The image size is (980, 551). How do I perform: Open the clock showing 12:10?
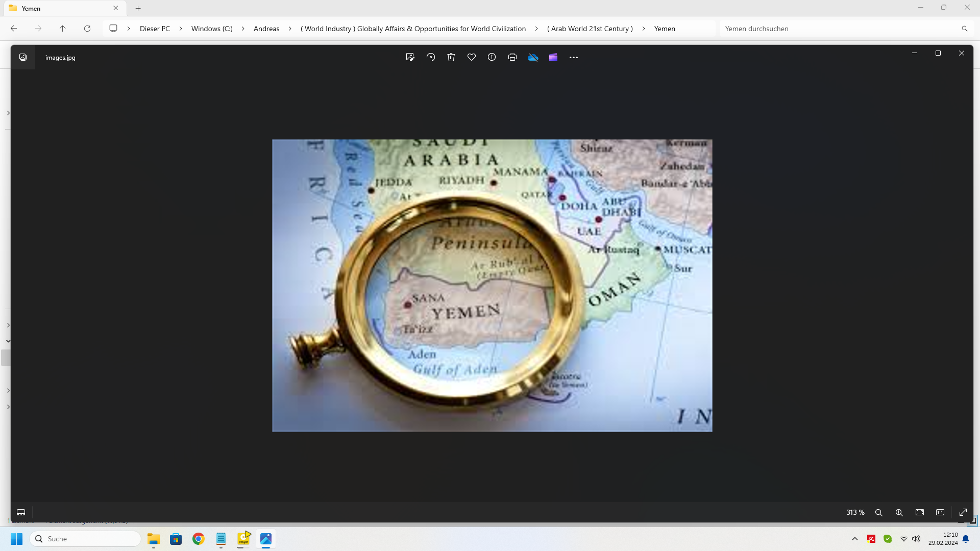[x=943, y=539]
